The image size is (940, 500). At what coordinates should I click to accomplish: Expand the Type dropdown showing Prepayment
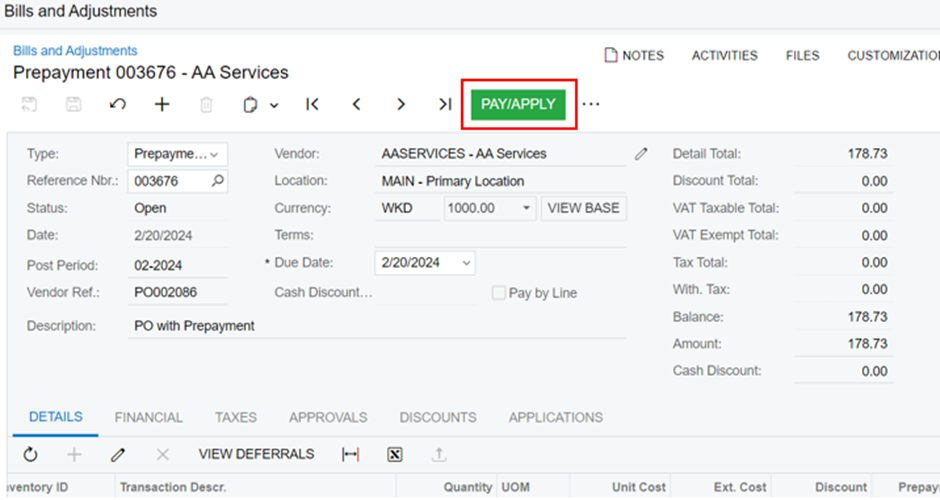177,154
